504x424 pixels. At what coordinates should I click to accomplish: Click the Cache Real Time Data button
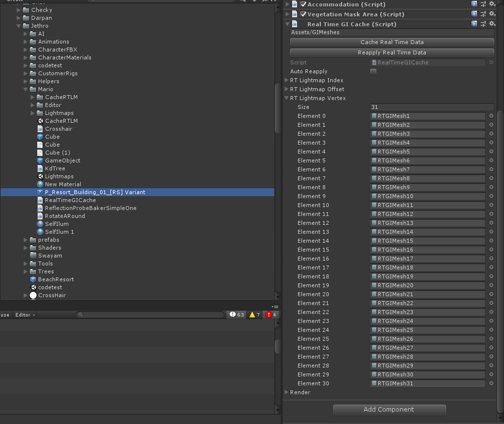[x=391, y=41]
